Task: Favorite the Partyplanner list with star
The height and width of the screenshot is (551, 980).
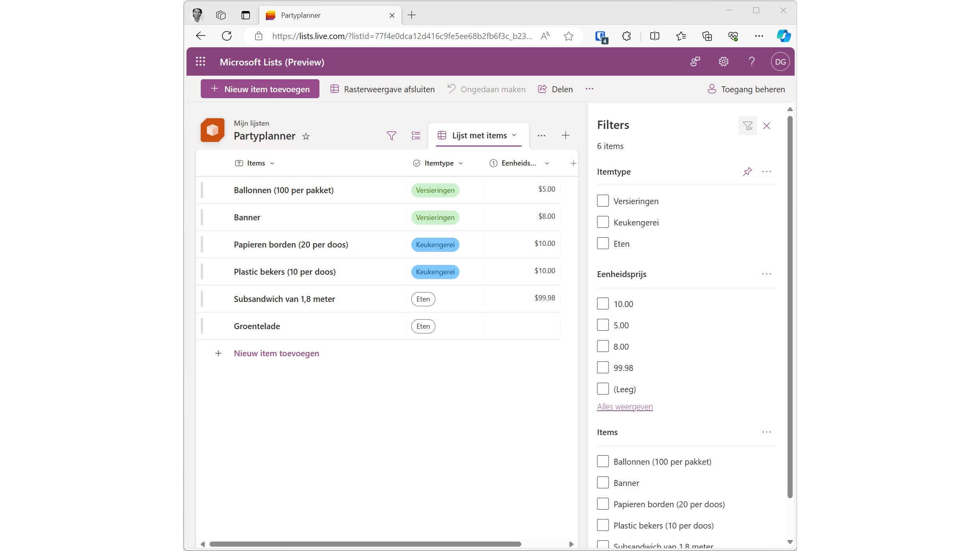Action: (306, 136)
